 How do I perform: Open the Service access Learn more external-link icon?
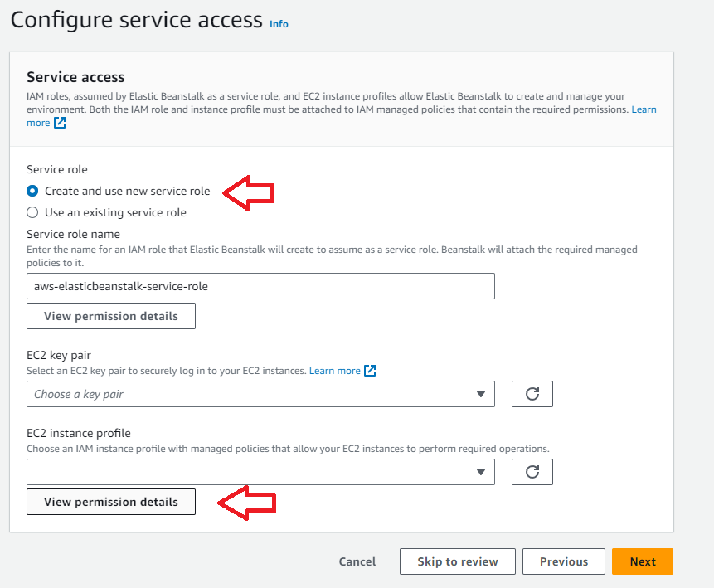(60, 123)
